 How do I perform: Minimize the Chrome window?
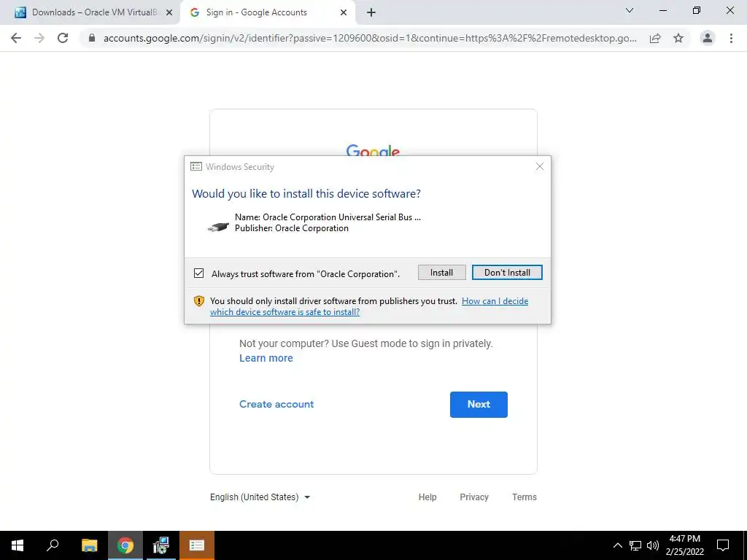tap(662, 10)
